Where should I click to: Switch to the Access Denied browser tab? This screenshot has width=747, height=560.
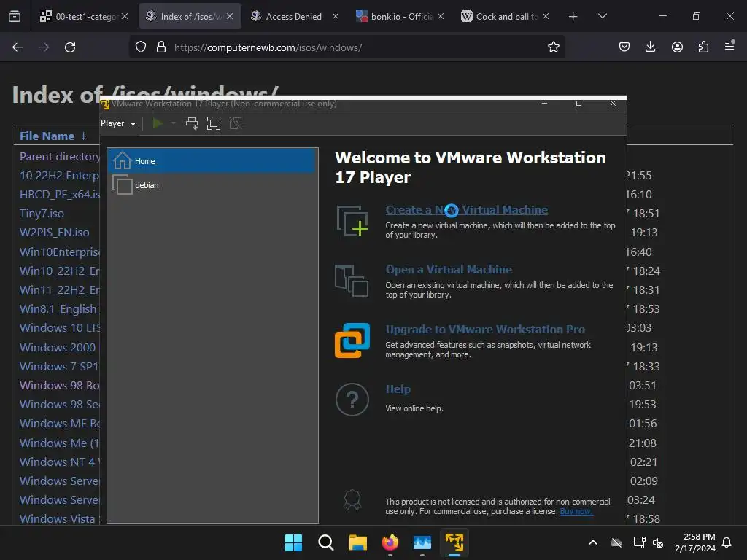coord(293,16)
